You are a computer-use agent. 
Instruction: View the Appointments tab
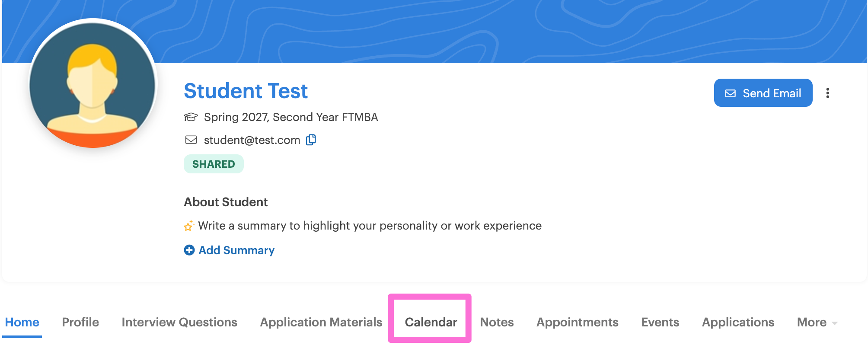[x=578, y=322]
